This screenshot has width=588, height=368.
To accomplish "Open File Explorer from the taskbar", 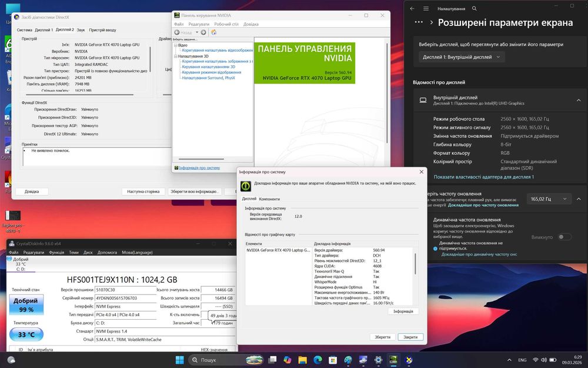I will [x=303, y=360].
